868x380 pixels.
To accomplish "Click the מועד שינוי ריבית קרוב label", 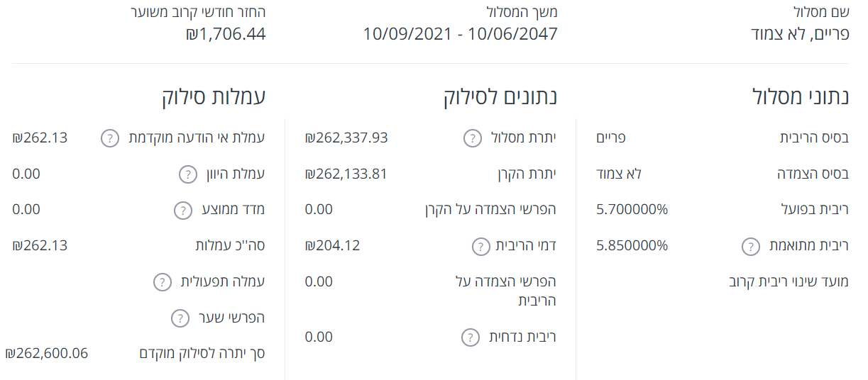I will (x=789, y=282).
